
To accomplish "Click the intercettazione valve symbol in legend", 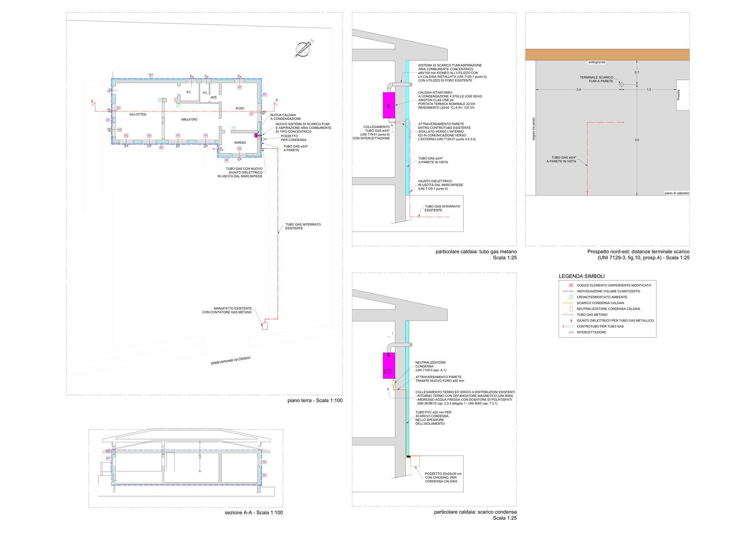I will [x=571, y=332].
